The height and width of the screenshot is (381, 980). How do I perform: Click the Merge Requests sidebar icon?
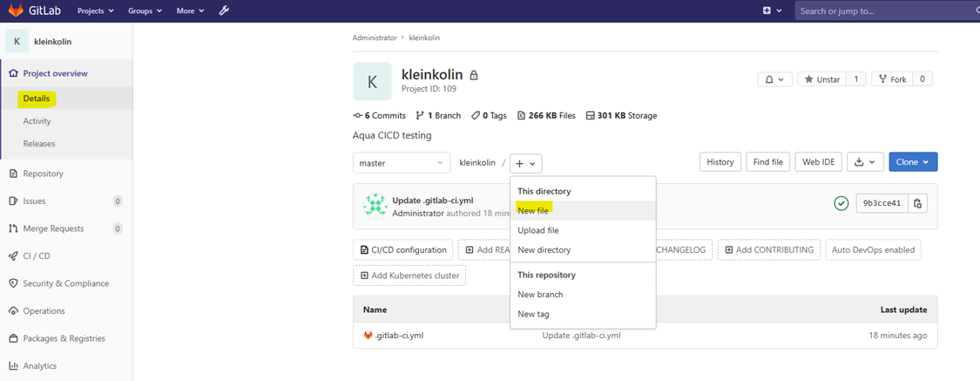point(12,228)
